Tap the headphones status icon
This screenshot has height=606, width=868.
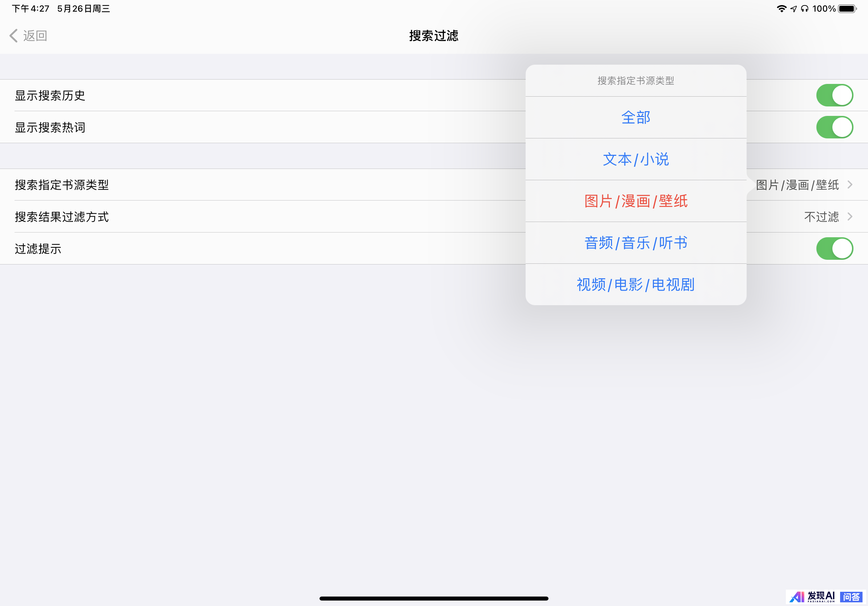(804, 9)
